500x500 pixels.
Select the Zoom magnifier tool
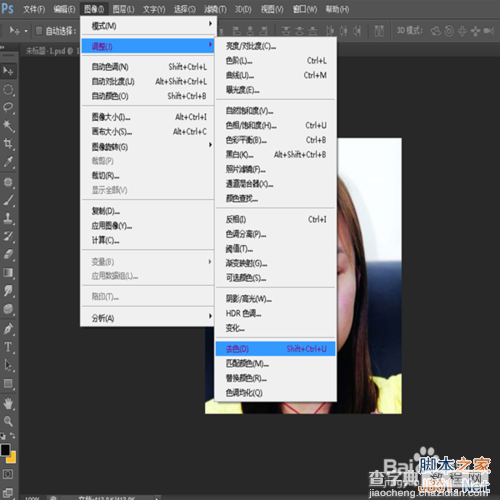(x=8, y=421)
